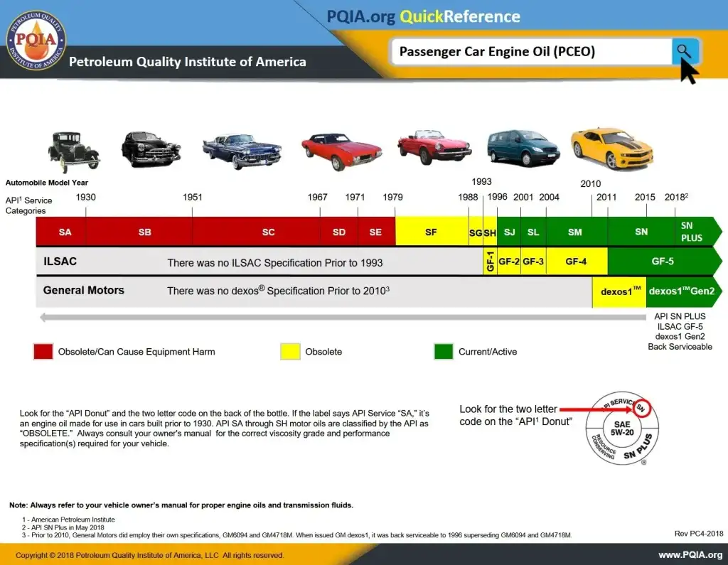Select the black 1930 antique car image

(73, 151)
